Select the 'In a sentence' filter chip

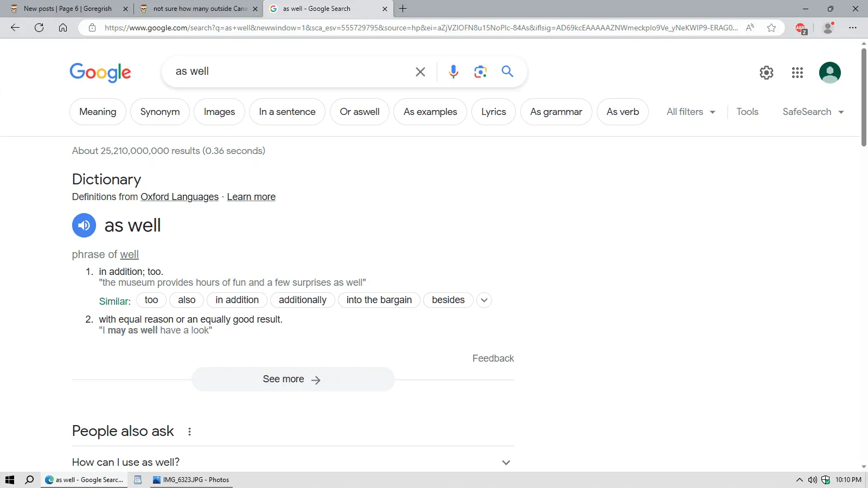coord(287,112)
